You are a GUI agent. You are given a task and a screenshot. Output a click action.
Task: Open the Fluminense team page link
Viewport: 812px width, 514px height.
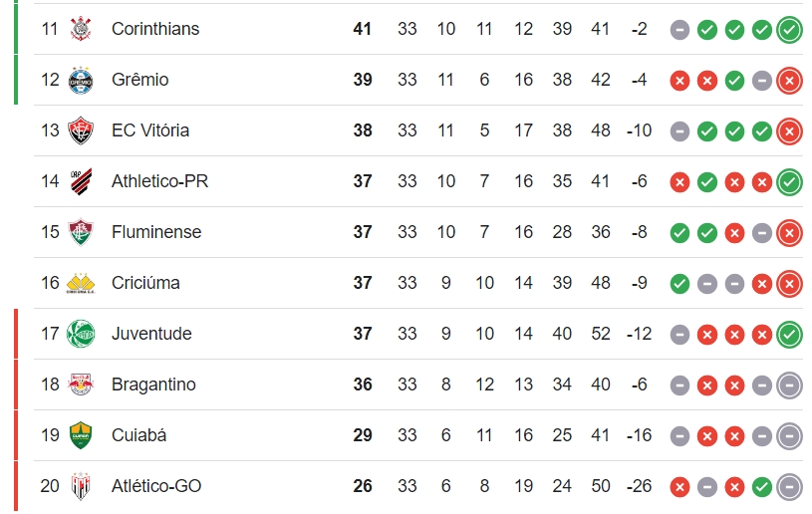(156, 232)
